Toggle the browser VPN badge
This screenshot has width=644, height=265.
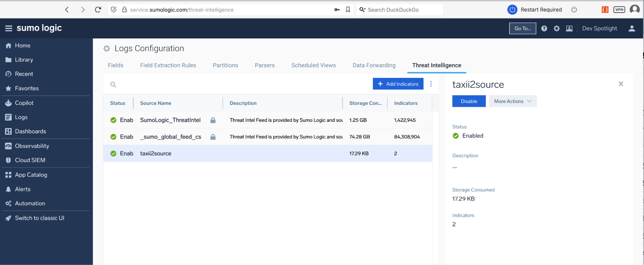tap(619, 10)
